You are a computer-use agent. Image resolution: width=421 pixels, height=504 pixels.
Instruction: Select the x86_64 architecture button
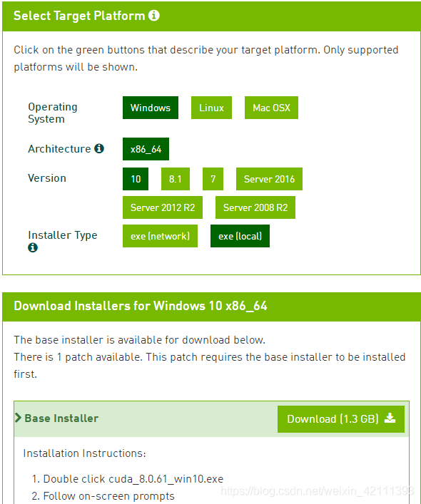coord(146,149)
